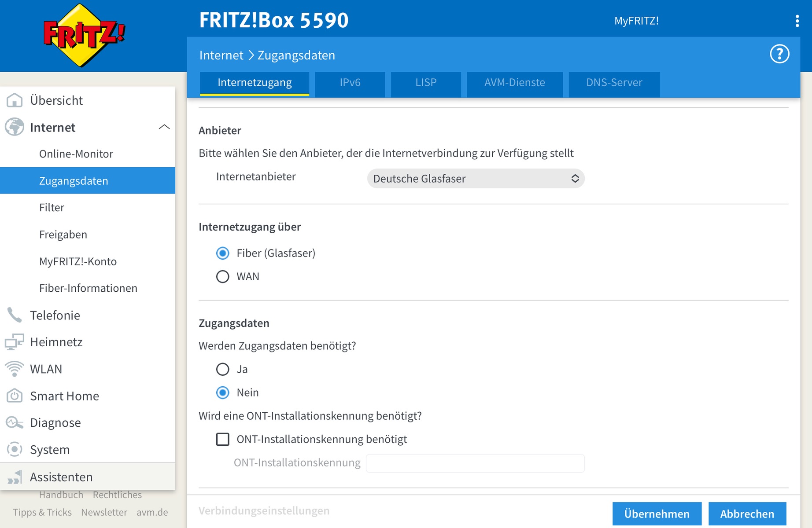Open Online-Monitor in sidebar
This screenshot has height=528, width=812.
point(88,154)
